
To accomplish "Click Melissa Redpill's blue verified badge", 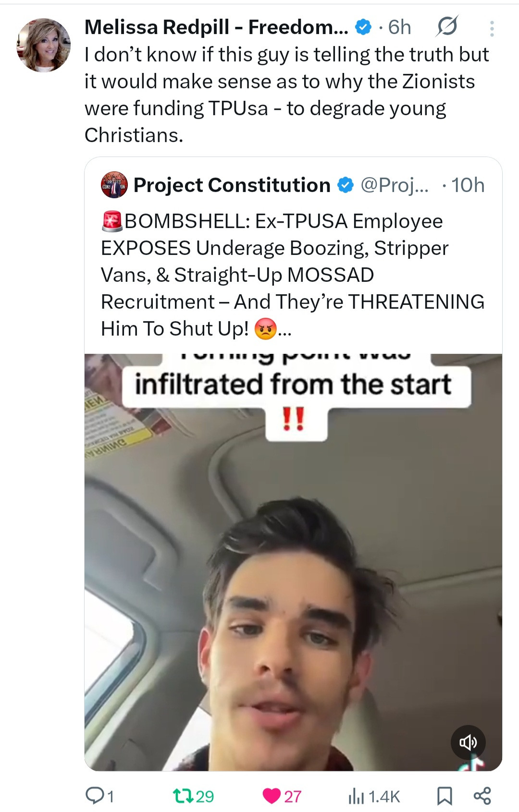I will click(x=363, y=27).
